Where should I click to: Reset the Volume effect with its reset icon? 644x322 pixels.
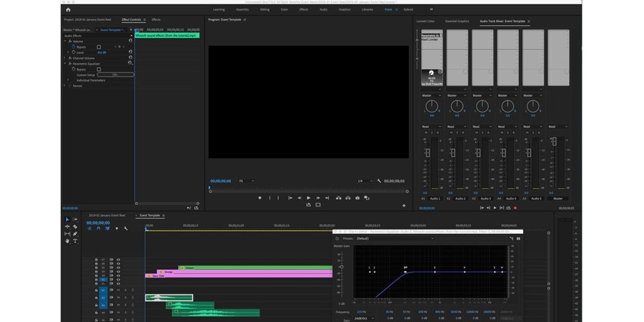tap(130, 41)
